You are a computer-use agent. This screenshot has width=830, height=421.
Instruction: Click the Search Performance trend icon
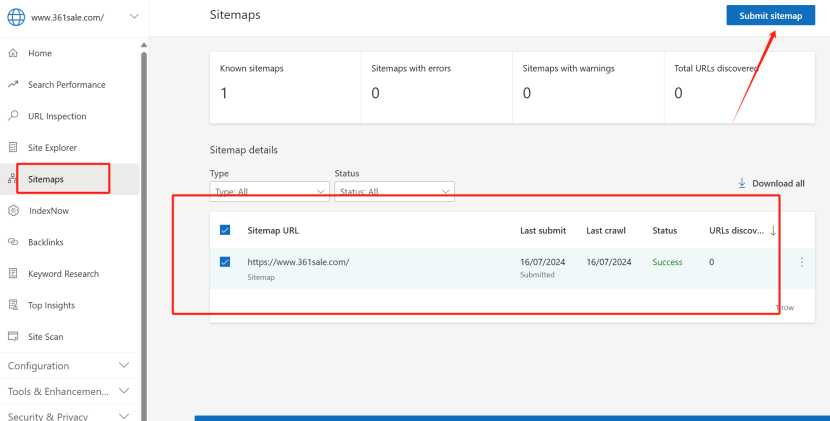13,85
